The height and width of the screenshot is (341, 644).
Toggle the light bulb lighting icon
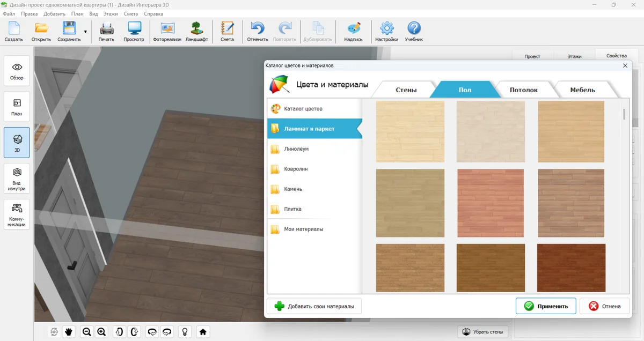tap(185, 332)
